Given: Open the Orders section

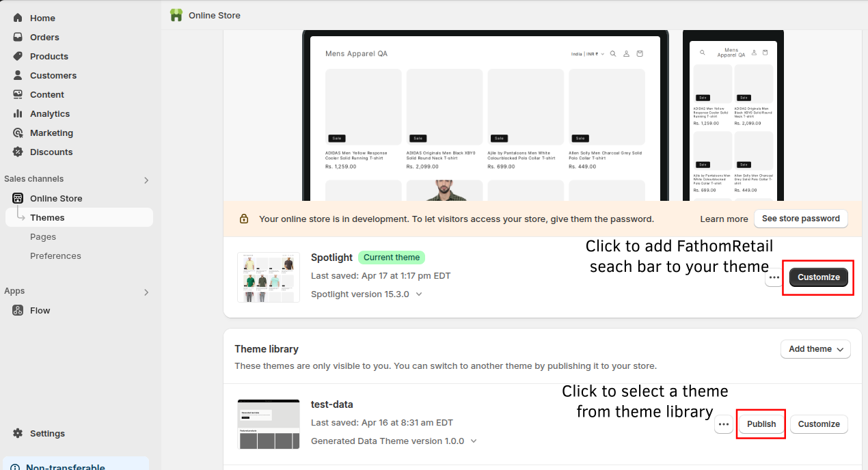Looking at the screenshot, I should tap(44, 37).
